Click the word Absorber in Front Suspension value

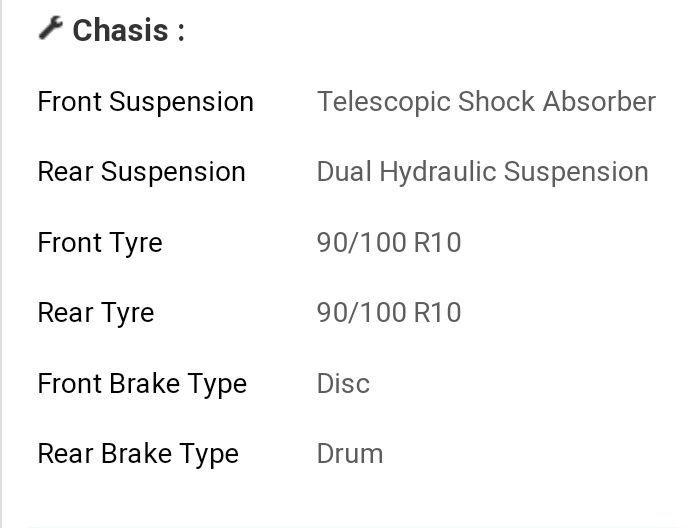(599, 101)
